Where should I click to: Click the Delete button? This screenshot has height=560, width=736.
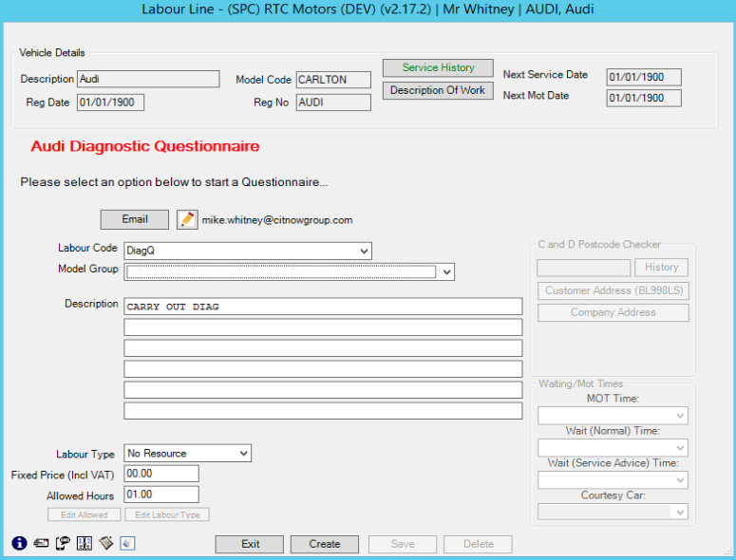[x=478, y=544]
